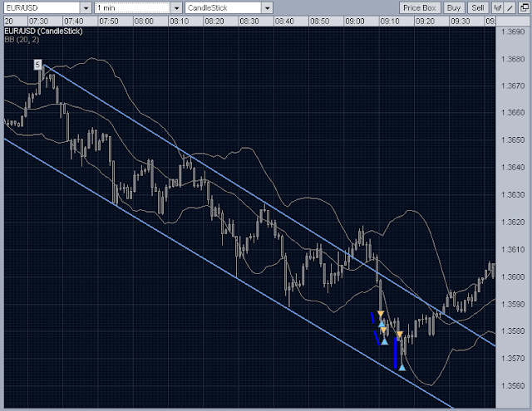Click the 1.3570 price axis label

click(513, 358)
